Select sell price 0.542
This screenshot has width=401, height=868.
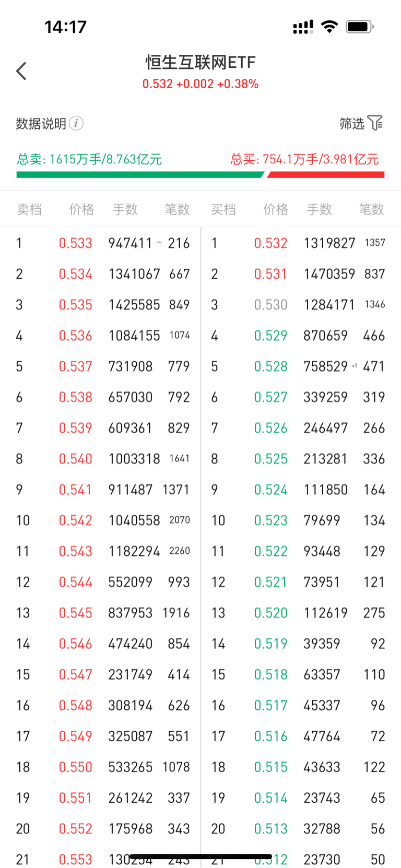[76, 520]
